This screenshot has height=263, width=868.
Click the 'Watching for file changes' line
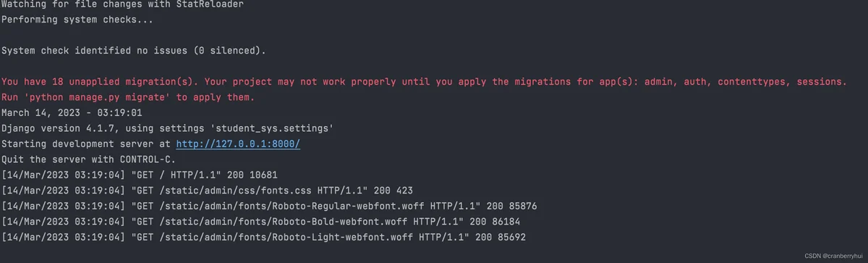click(122, 5)
